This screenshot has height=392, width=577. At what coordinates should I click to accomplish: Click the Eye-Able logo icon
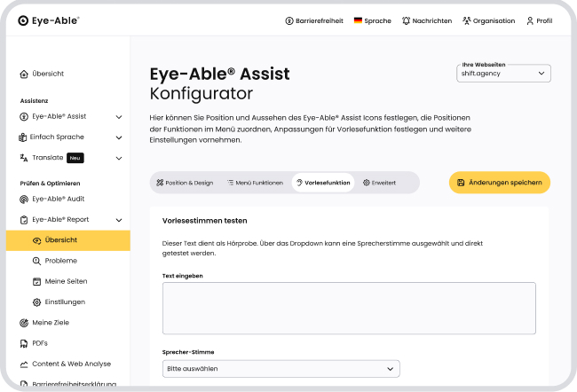[x=25, y=20]
